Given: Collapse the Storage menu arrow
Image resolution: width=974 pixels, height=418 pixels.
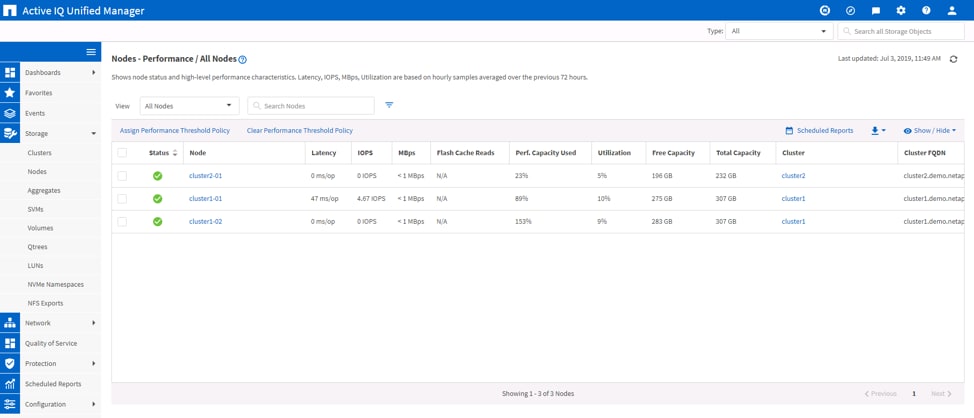Looking at the screenshot, I should (x=94, y=134).
